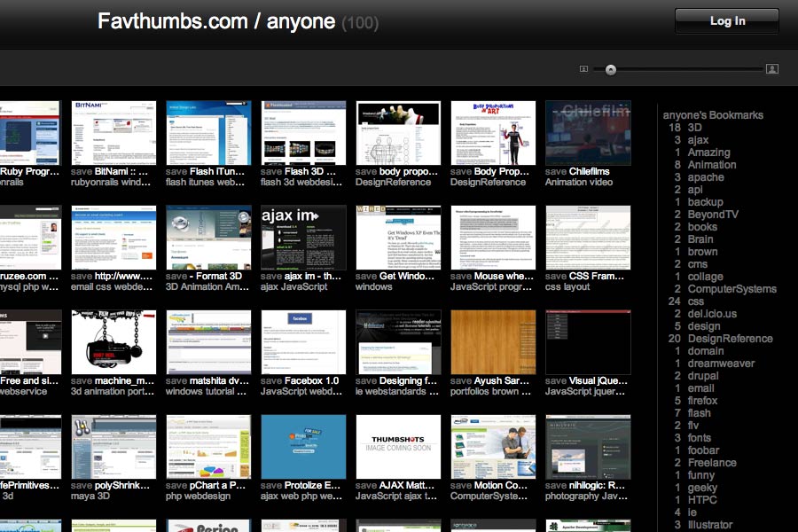Save the Mouse wheel bookmark
Viewport: 798px width, 532px height.
click(x=460, y=276)
